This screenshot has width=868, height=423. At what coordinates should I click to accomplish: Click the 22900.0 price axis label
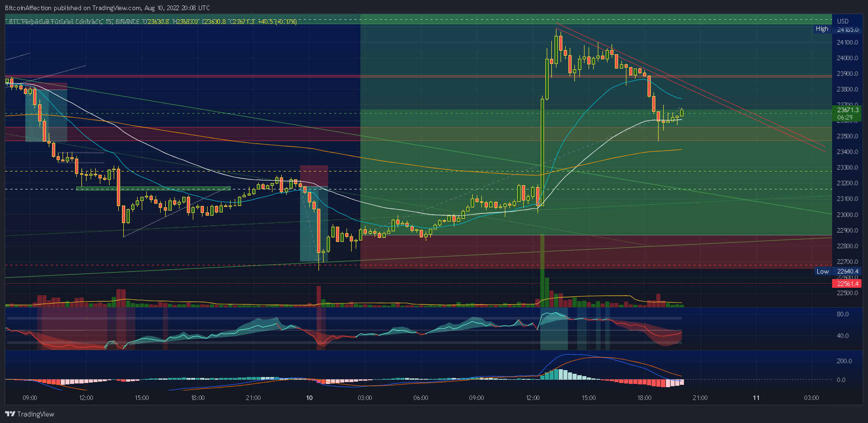point(848,230)
